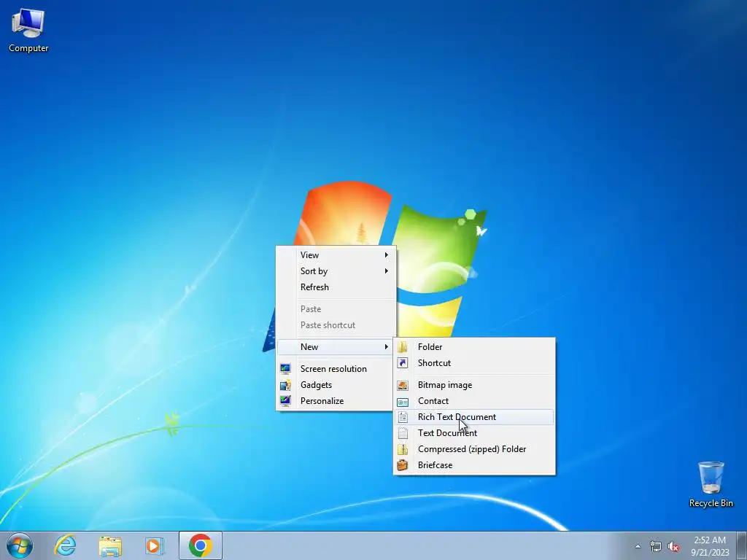
Task: Click the Personalize menu icon
Action: pyautogui.click(x=285, y=400)
